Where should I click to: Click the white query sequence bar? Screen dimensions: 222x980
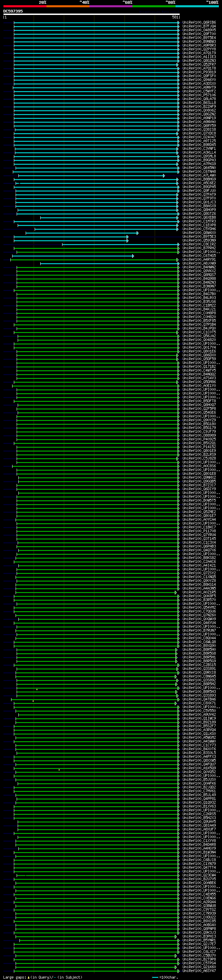click(92, 15)
